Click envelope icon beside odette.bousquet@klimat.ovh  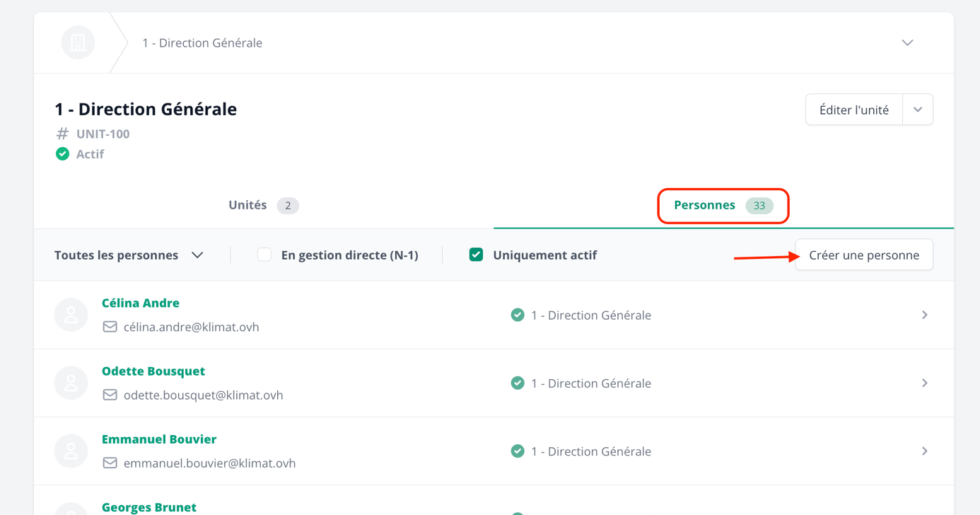point(110,395)
